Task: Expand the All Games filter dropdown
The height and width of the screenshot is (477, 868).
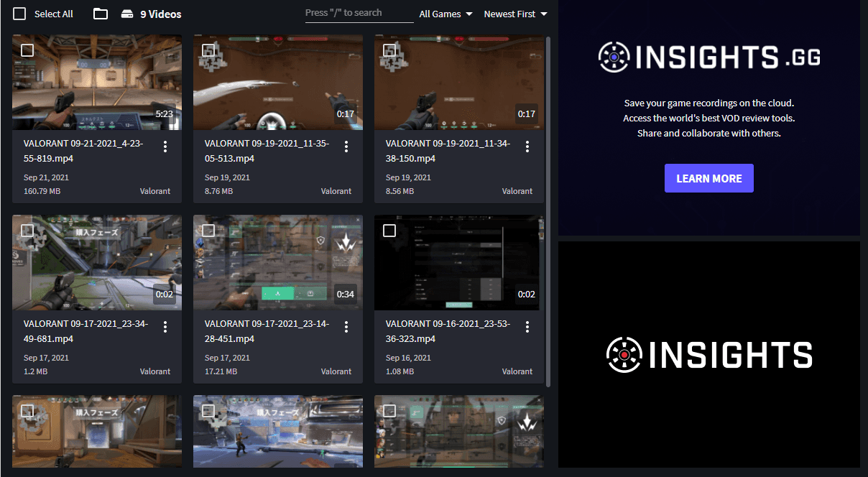Action: pos(445,14)
